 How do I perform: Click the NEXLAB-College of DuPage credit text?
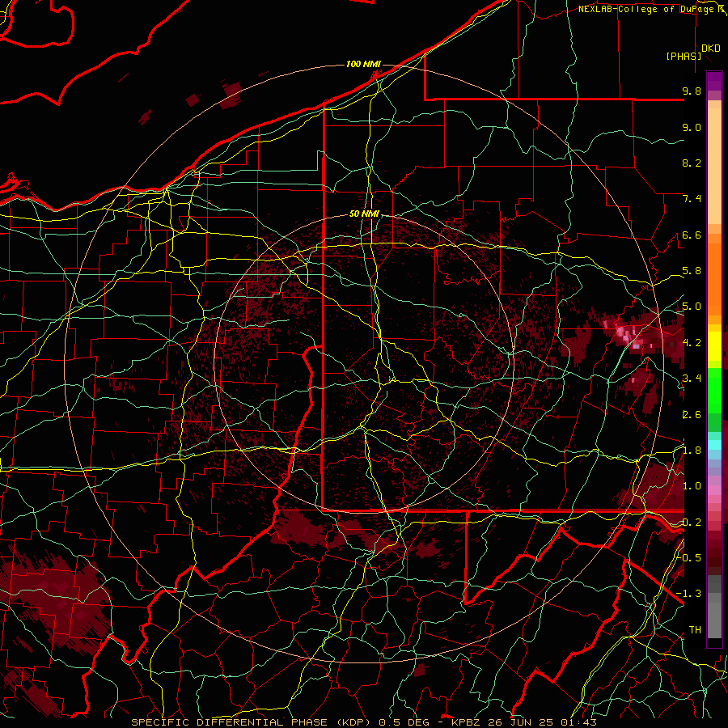click(650, 9)
